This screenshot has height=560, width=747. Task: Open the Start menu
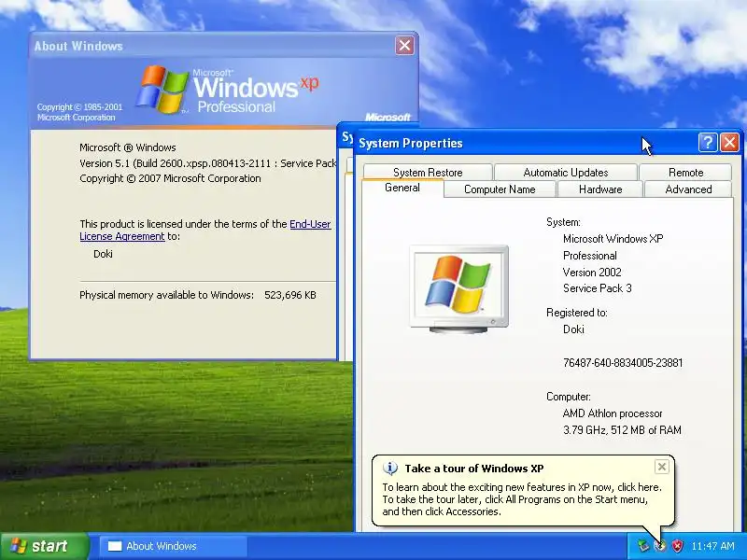(44, 546)
